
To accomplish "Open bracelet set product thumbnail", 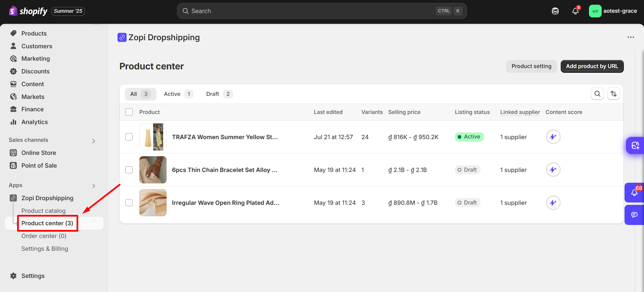I will tap(153, 170).
